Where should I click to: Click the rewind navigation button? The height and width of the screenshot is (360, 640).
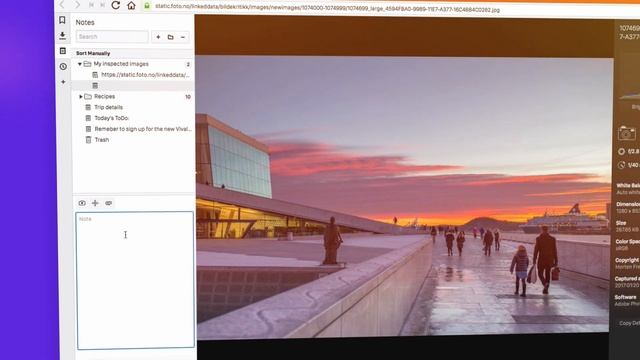click(91, 5)
